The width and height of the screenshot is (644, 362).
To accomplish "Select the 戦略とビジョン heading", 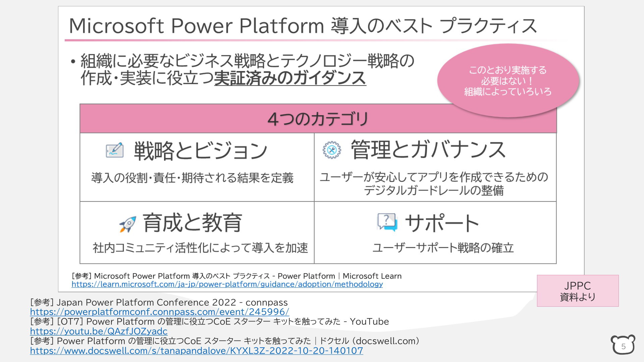I will (x=201, y=150).
